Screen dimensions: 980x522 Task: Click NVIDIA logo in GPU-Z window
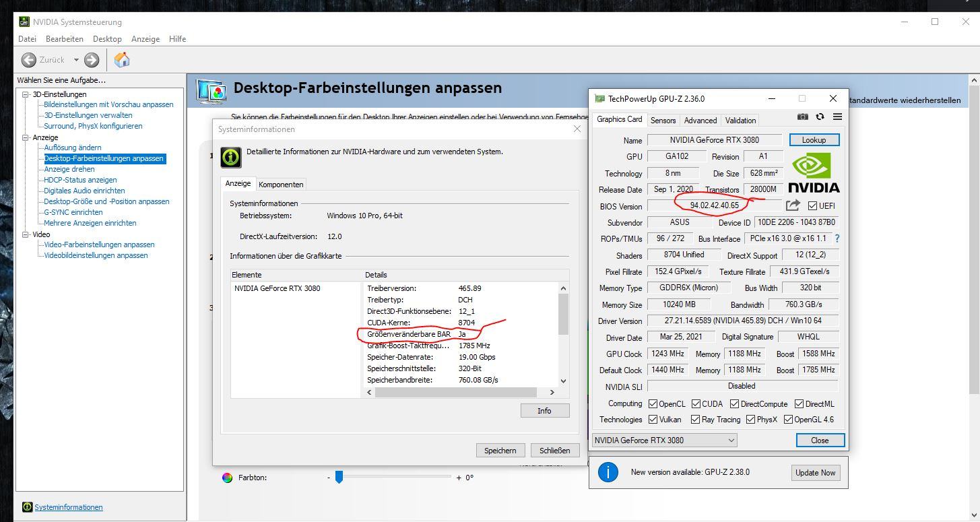coord(814,174)
